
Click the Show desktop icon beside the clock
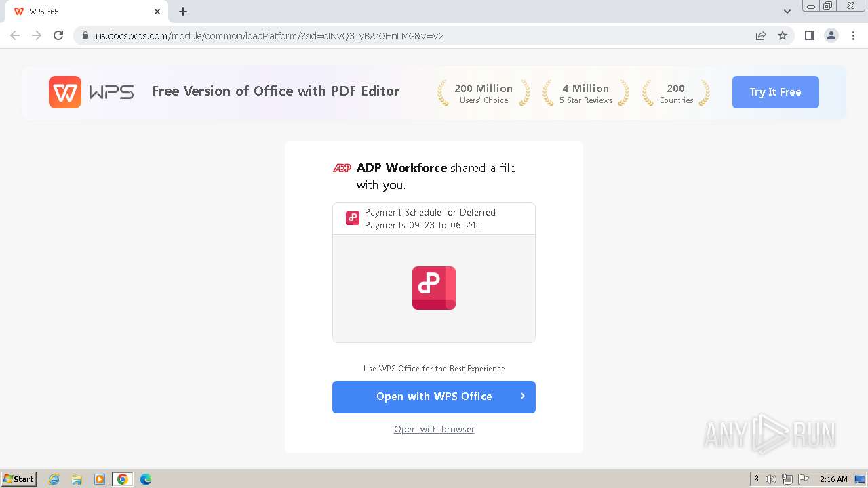click(x=860, y=479)
